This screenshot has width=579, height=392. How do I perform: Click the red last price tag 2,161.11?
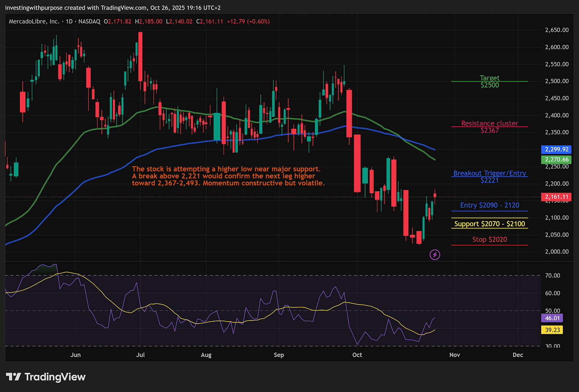coord(557,197)
